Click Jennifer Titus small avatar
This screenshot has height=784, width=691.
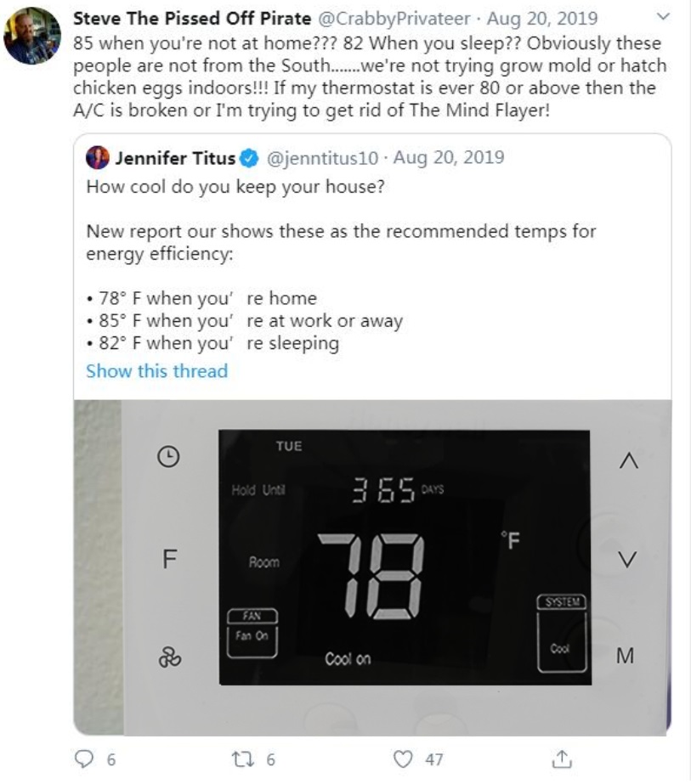98,158
